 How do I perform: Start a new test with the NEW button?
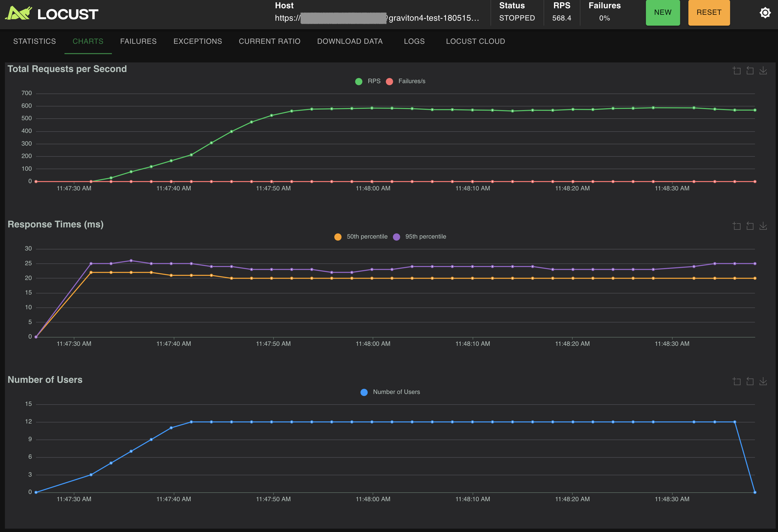(x=662, y=12)
